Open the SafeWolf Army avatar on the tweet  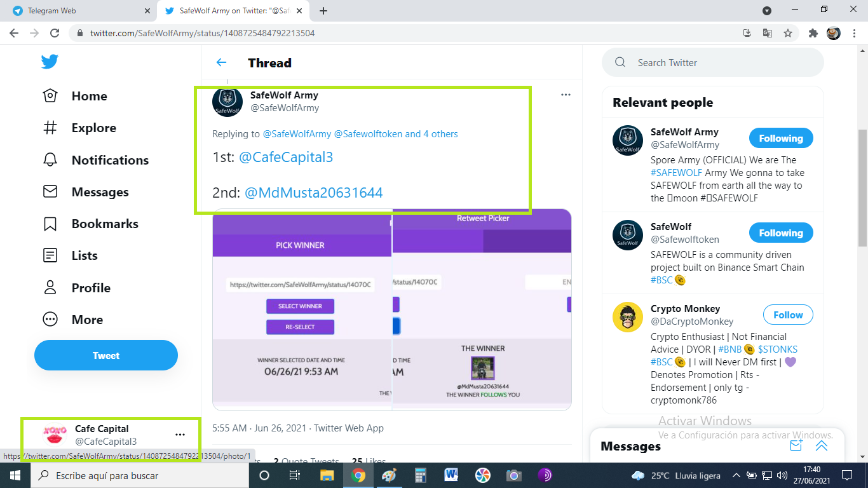pos(227,102)
